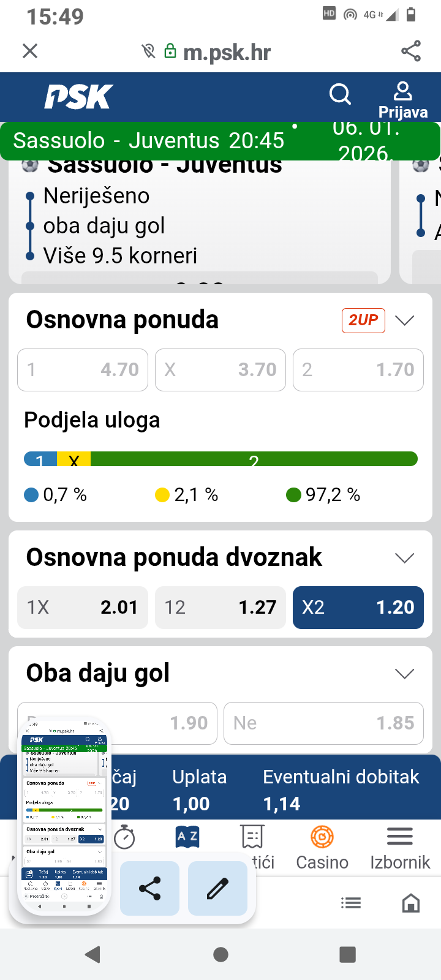Tap the 2UP promo badge

point(363,320)
